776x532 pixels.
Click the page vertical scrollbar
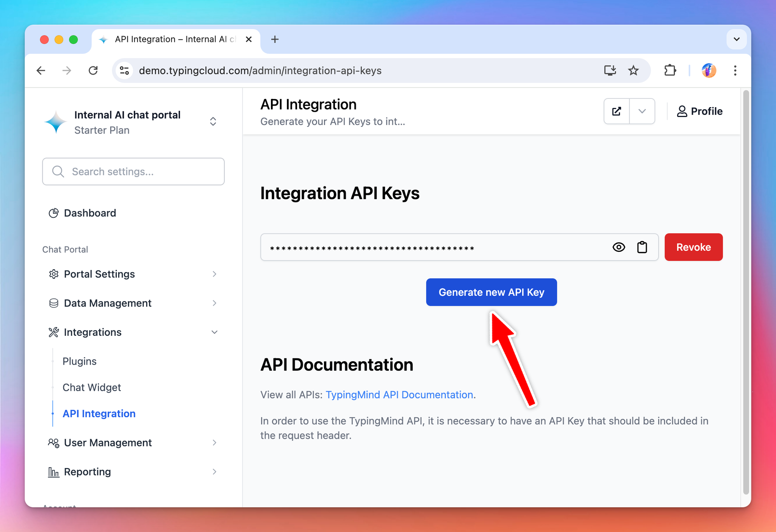(x=746, y=292)
